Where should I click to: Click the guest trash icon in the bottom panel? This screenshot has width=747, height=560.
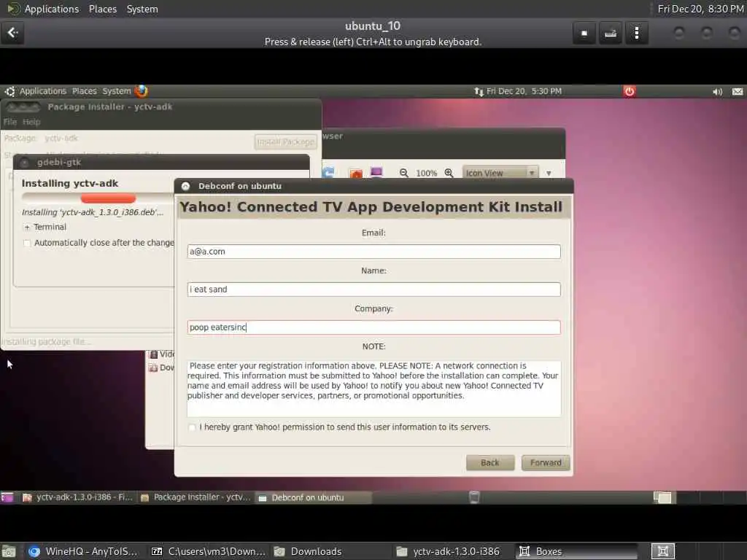pyautogui.click(x=474, y=497)
